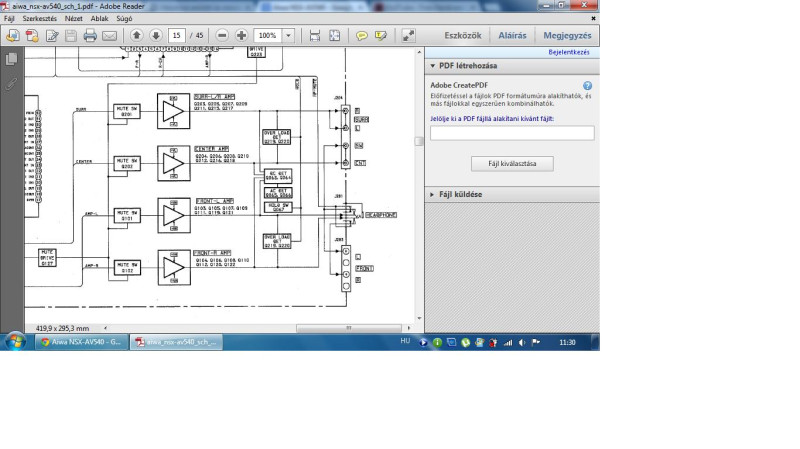
Task: Click the email envelope icon
Action: tap(109, 36)
